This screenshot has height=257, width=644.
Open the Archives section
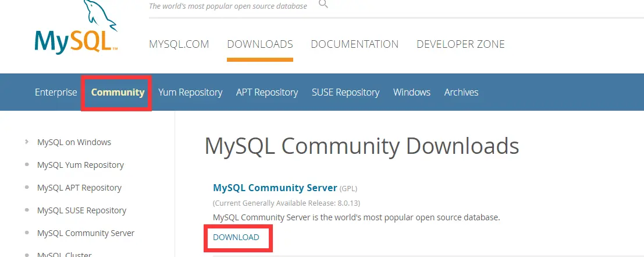point(461,92)
